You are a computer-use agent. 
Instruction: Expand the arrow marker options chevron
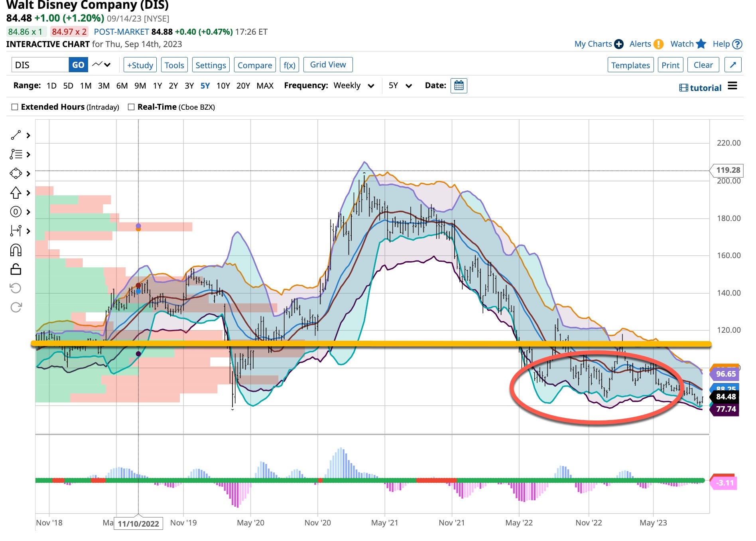coord(28,193)
